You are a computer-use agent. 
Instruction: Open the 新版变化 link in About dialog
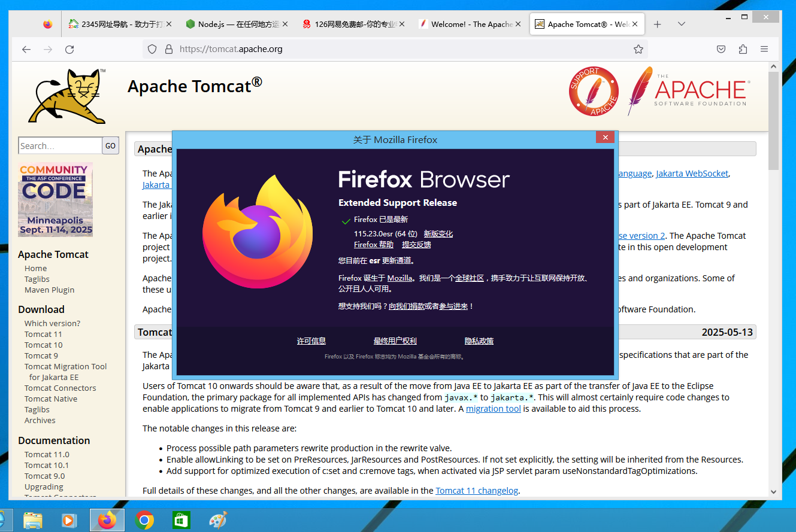click(x=438, y=234)
